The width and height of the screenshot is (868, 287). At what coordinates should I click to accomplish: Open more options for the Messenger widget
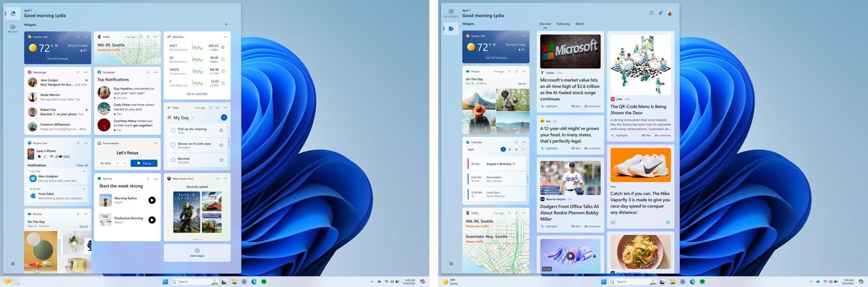pos(86,72)
